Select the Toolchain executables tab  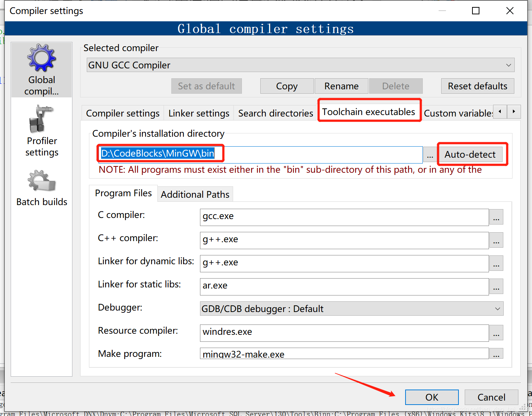point(369,112)
